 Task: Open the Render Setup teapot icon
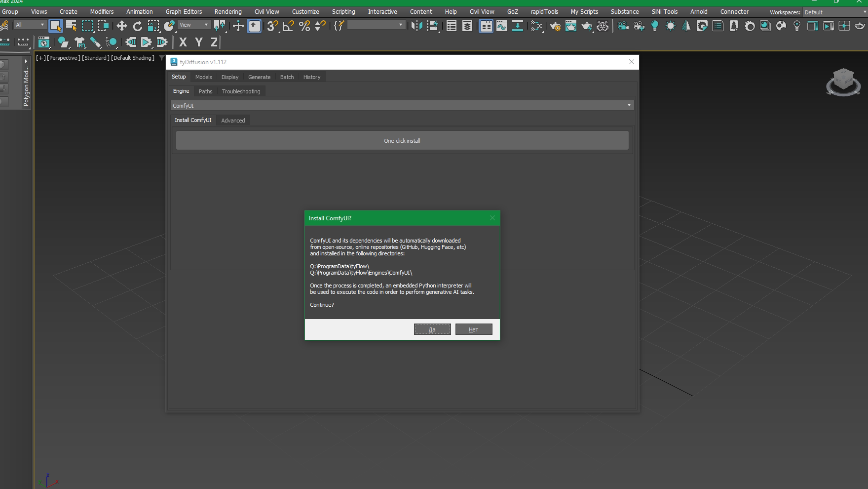[x=555, y=26]
